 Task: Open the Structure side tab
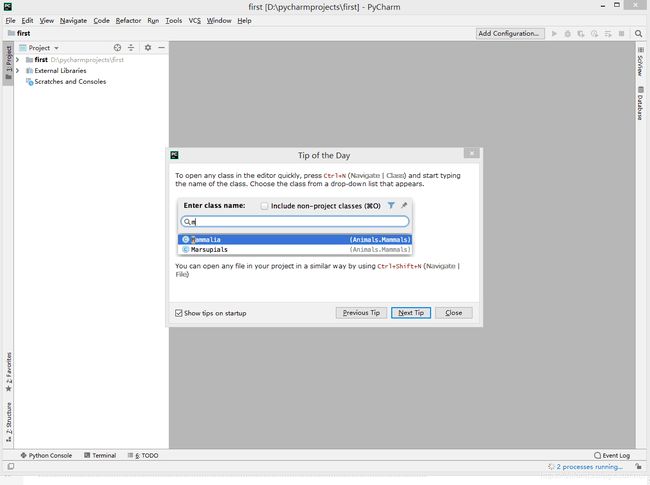coord(8,422)
